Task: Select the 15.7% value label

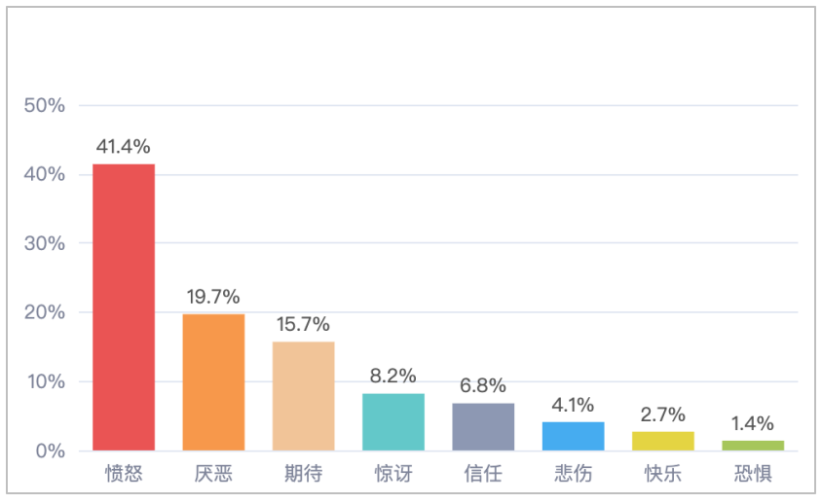Action: pyautogui.click(x=303, y=324)
